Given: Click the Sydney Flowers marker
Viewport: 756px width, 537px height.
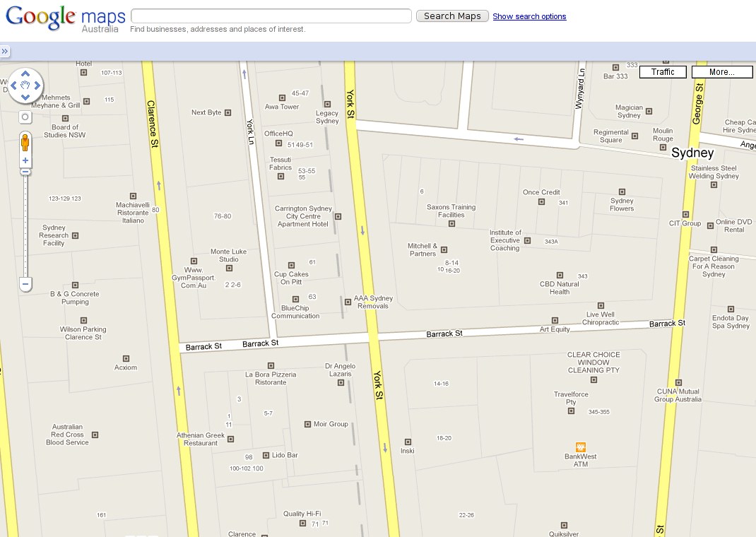Looking at the screenshot, I should 622,192.
